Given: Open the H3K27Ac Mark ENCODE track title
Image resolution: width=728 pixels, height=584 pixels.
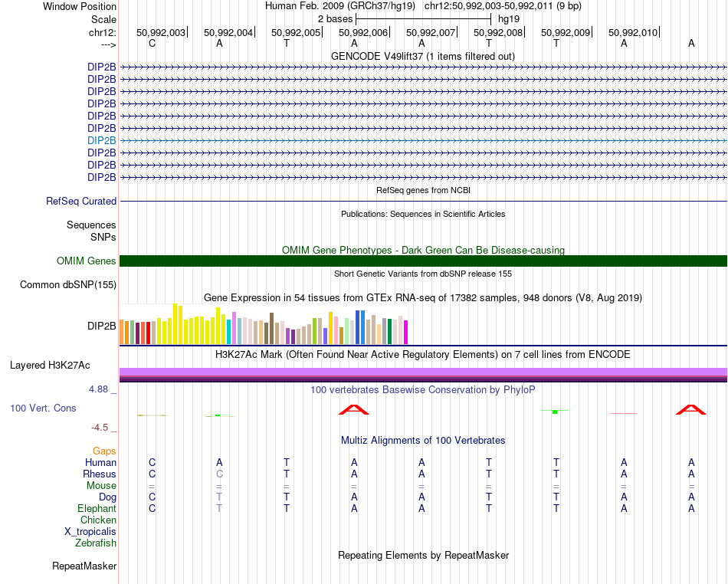Looking at the screenshot, I should click(423, 354).
